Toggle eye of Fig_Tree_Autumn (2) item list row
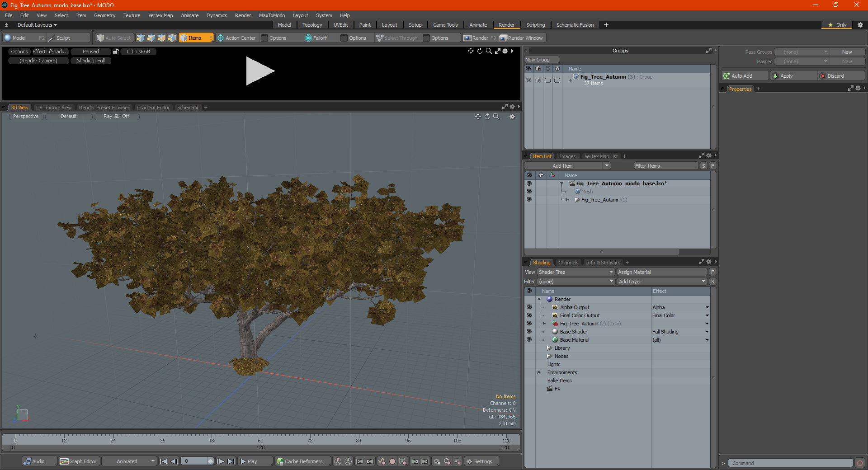Image resolution: width=868 pixels, height=470 pixels. [529, 200]
